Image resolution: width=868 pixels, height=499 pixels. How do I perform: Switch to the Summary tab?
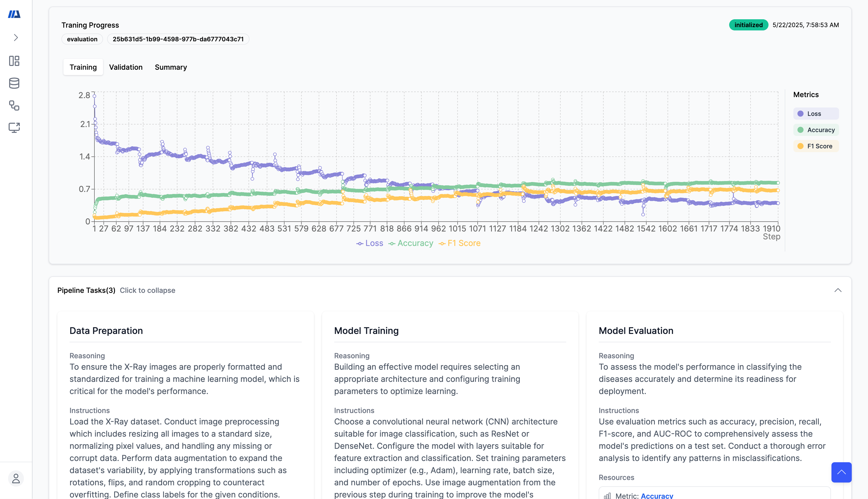(171, 67)
